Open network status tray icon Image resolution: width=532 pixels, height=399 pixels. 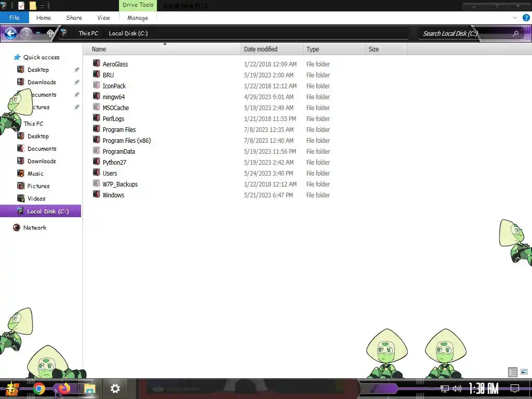pos(444,389)
